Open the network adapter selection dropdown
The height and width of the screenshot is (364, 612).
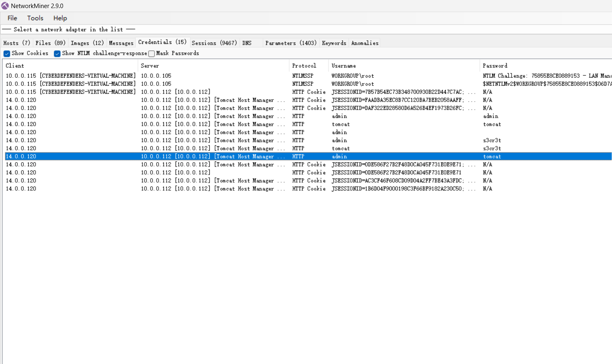pyautogui.click(x=307, y=29)
